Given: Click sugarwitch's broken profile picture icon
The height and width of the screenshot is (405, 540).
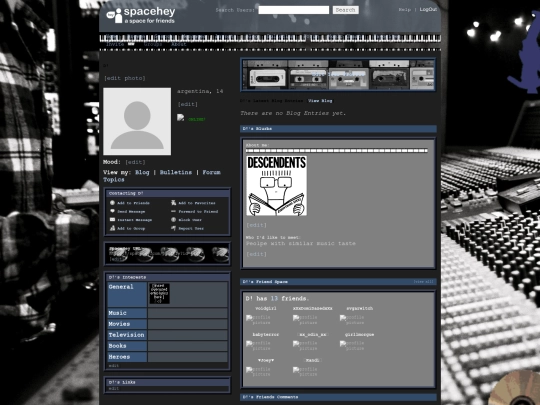Looking at the screenshot, I should pos(343,318).
